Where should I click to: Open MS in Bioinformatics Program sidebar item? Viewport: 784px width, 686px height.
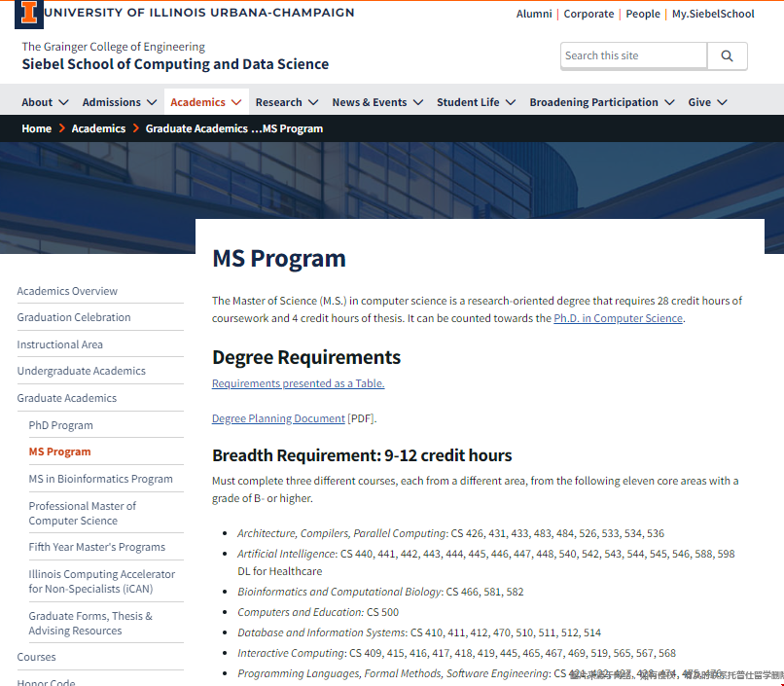(x=100, y=479)
